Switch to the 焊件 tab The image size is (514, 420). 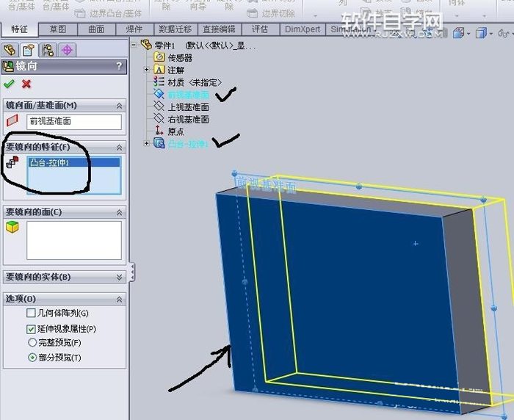point(134,29)
